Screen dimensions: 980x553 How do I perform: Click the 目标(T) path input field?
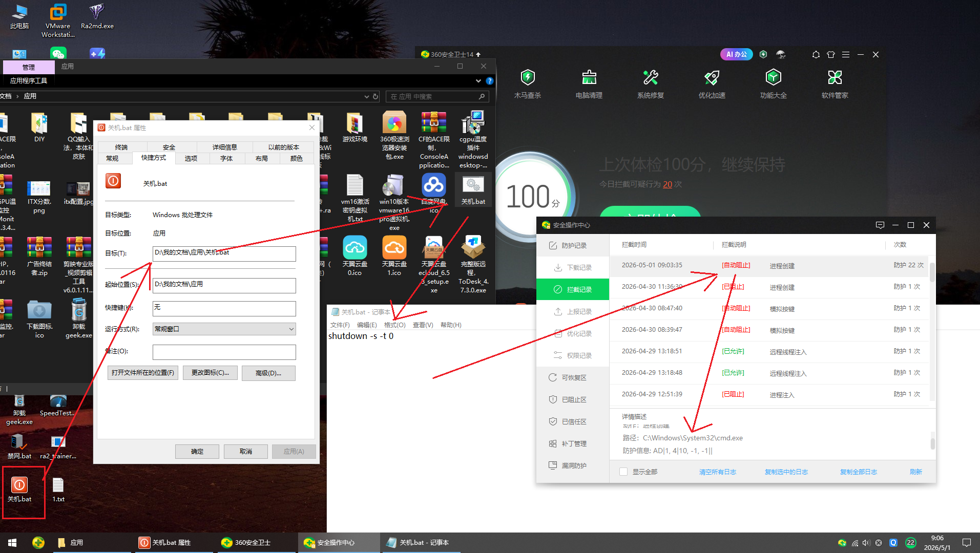click(224, 253)
